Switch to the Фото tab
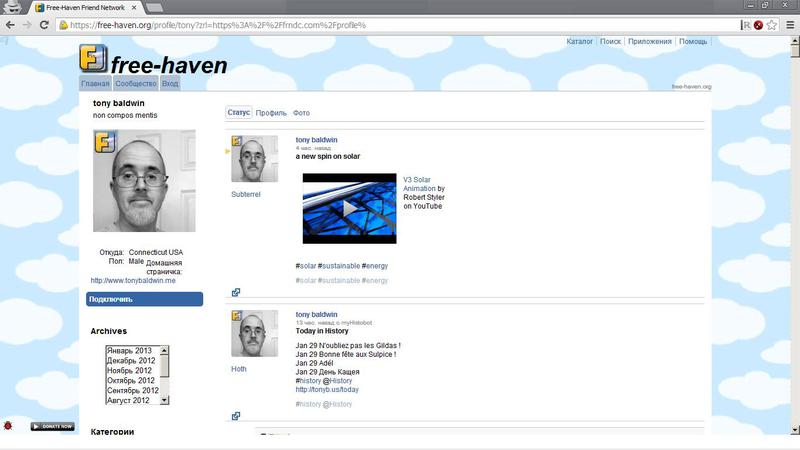 pos(301,113)
